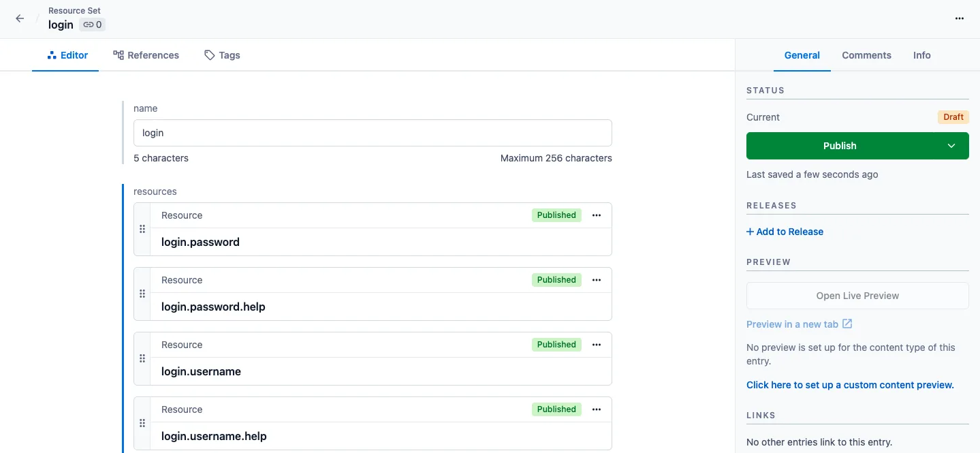Viewport: 980px width, 453px height.
Task: Grab the drag handle of login.username
Action: (142, 358)
